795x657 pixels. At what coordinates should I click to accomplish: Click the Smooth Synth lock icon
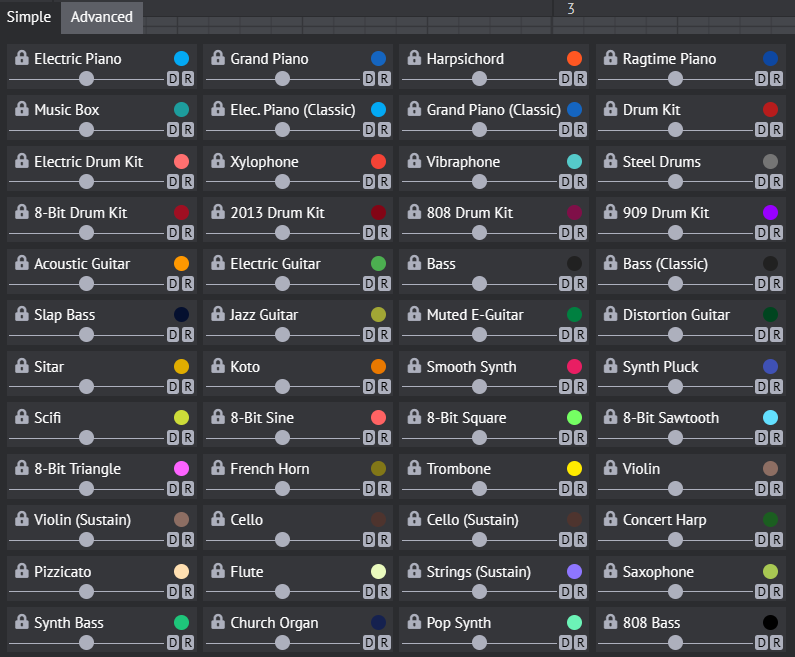click(414, 366)
